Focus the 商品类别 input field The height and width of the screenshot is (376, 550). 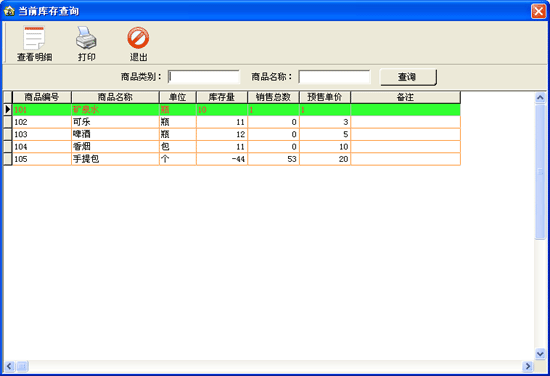(x=204, y=77)
